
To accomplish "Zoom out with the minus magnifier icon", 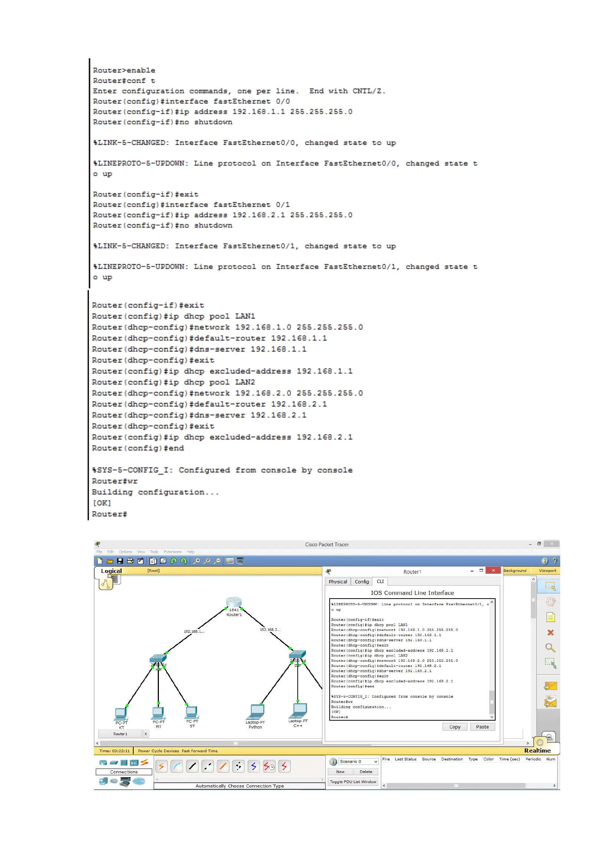I will pos(218,561).
